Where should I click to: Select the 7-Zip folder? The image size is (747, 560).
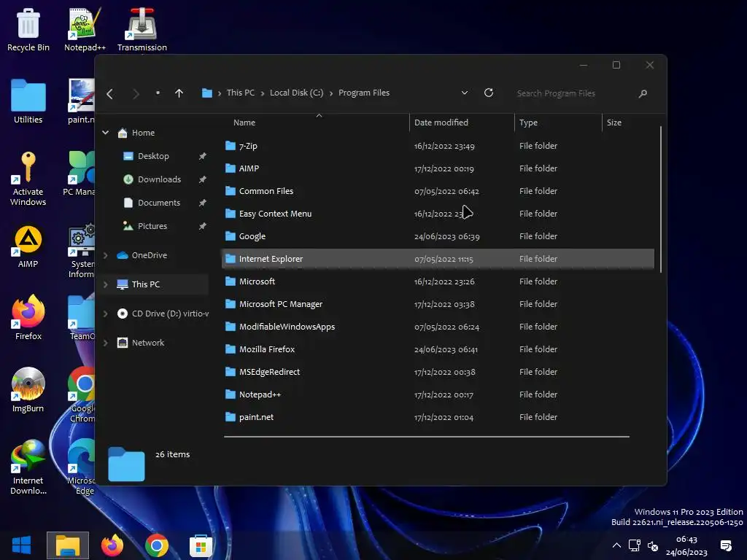438,146
